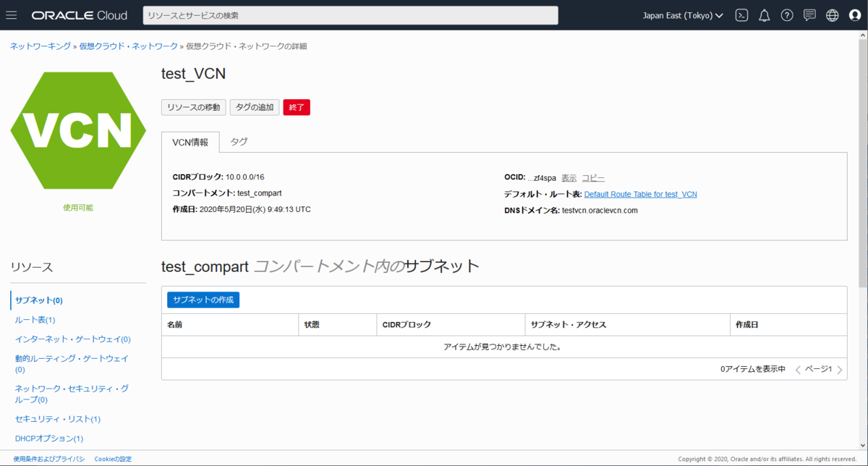The width and height of the screenshot is (868, 466).
Task: Click the test_VCN title text
Action: tap(194, 74)
